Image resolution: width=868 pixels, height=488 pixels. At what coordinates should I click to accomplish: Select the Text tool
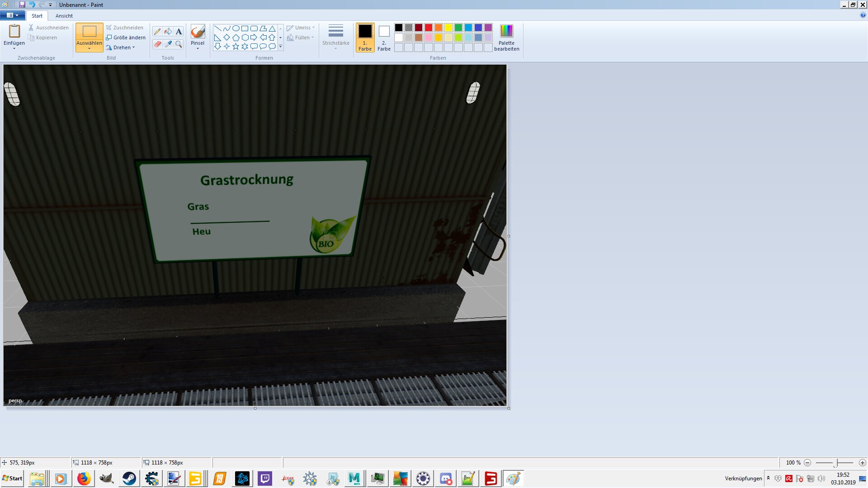[179, 32]
